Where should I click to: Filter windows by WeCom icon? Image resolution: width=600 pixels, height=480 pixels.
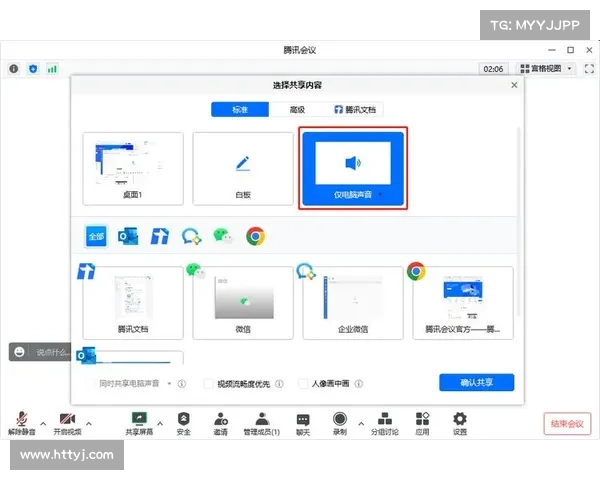coord(191,236)
